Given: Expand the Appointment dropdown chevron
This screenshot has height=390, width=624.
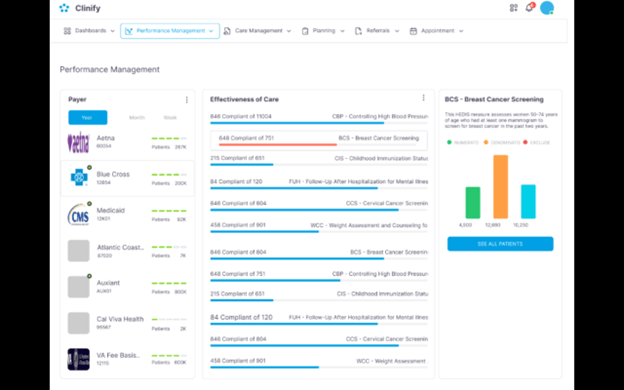Looking at the screenshot, I should 461,31.
